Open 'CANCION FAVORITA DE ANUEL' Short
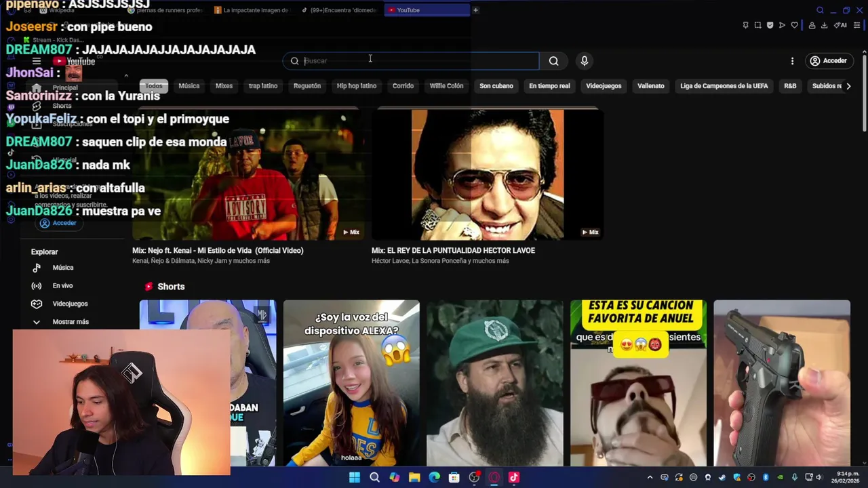This screenshot has width=868, height=488. click(638, 384)
